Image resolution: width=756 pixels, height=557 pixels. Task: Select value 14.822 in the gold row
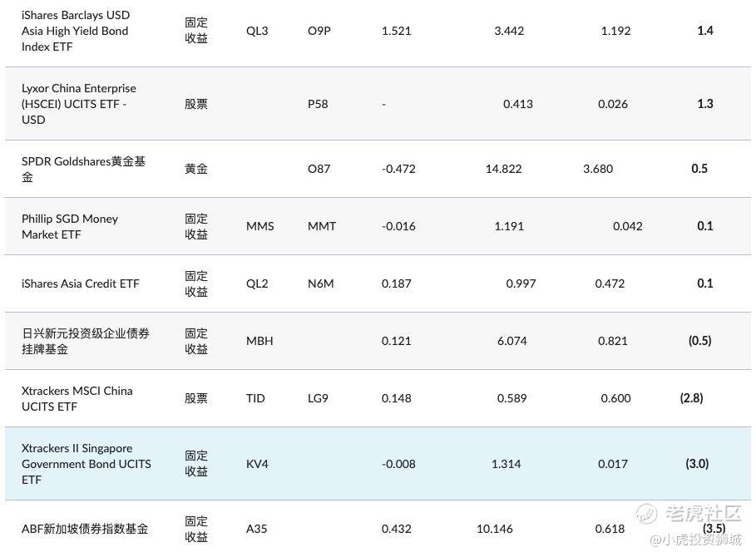tap(503, 169)
